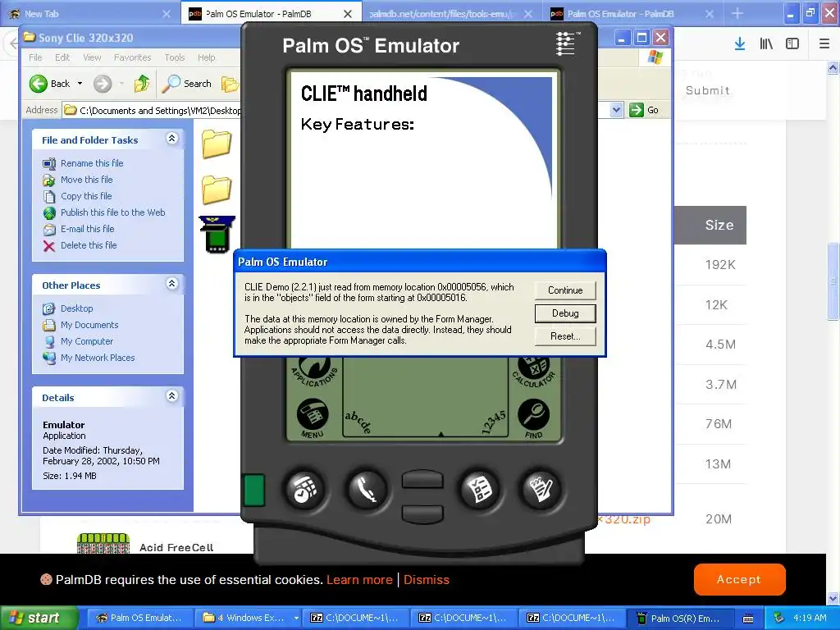Open a new browser tab with plus
The height and width of the screenshot is (630, 840).
[737, 13]
